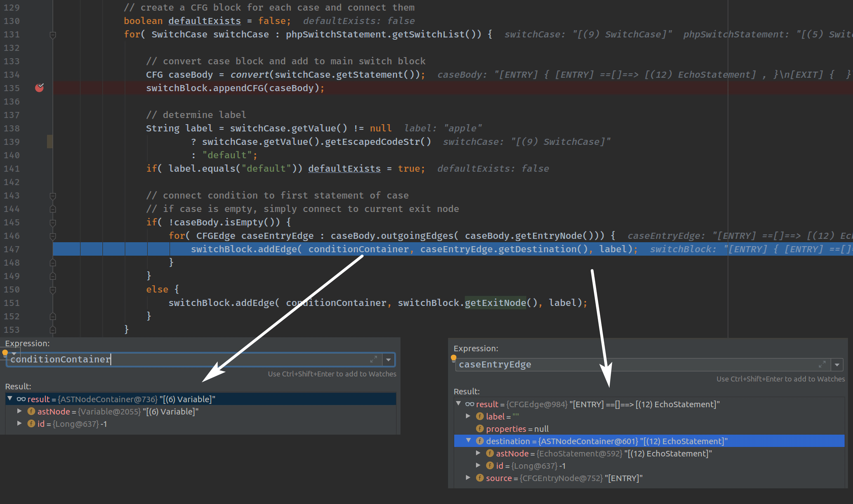
Task: Click the glasses icon on CFGEdge@984 result
Action: pos(470,404)
